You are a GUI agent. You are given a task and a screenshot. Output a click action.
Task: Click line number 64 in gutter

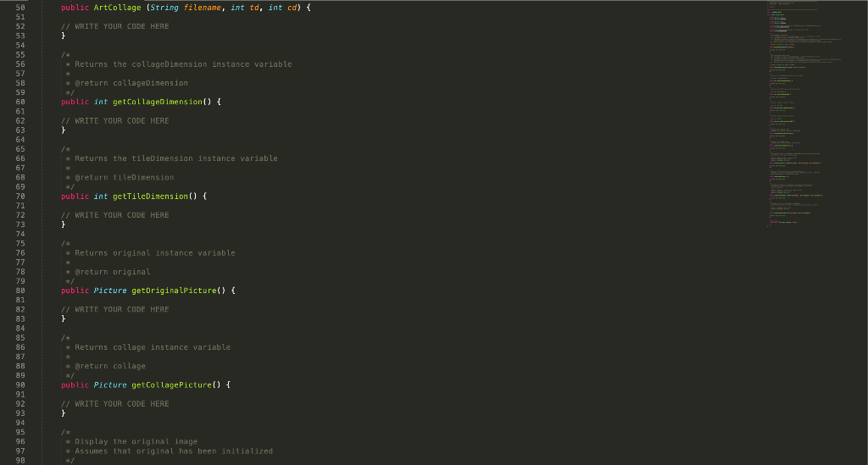point(20,140)
